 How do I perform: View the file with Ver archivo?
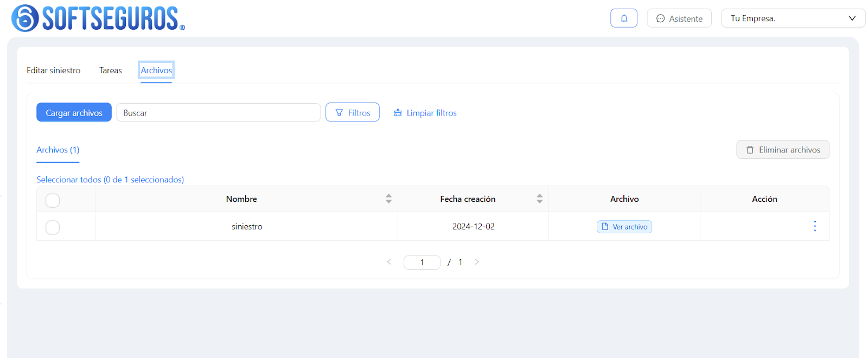click(624, 227)
